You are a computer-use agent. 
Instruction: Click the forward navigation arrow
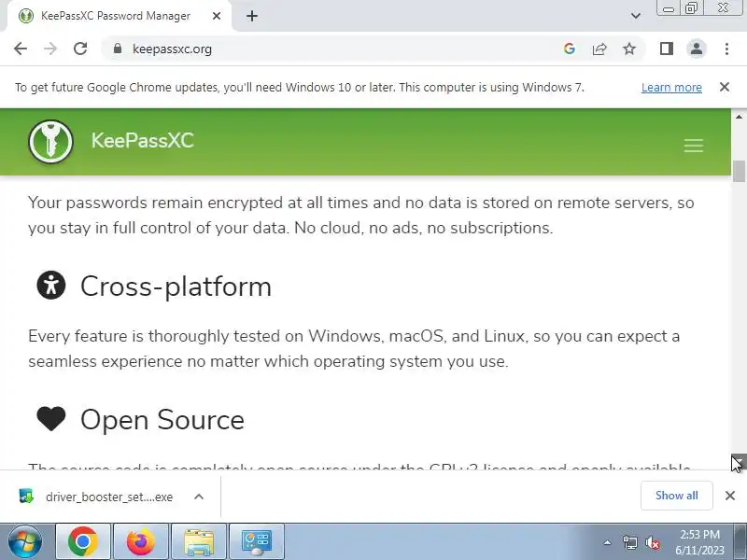(x=50, y=49)
